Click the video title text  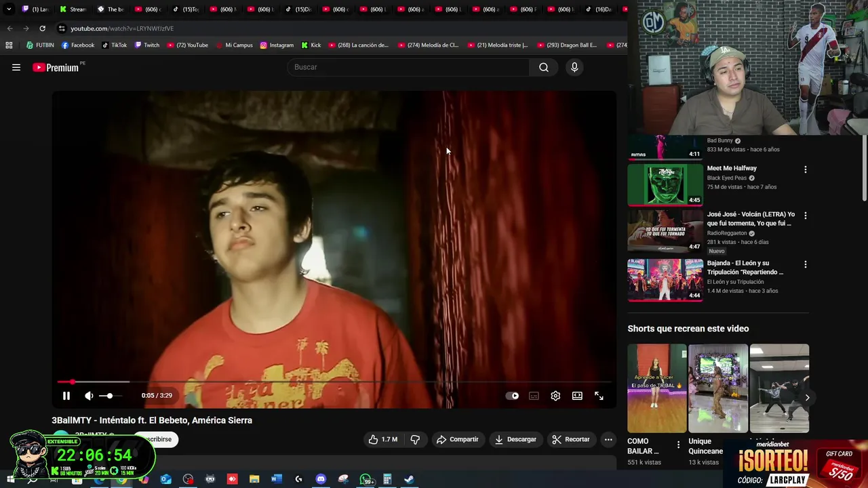click(152, 420)
